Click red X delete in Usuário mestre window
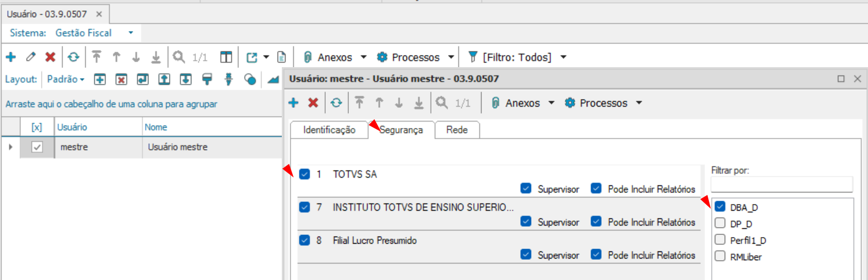The width and height of the screenshot is (868, 280). tap(313, 103)
